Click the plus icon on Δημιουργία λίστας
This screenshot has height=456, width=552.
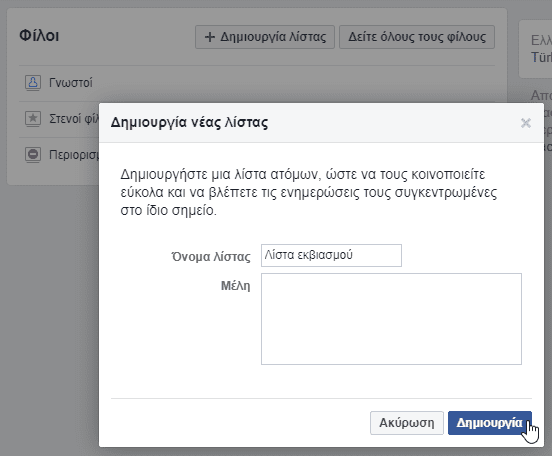pos(210,37)
